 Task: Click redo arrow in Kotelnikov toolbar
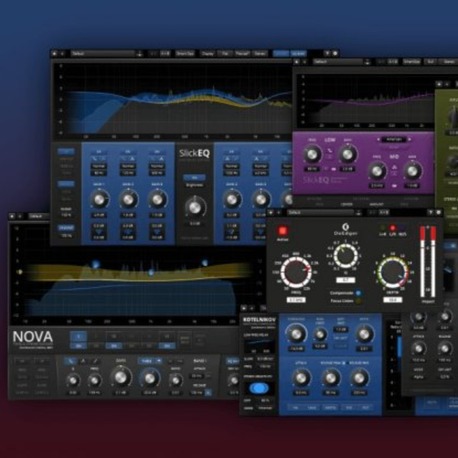(x=252, y=308)
